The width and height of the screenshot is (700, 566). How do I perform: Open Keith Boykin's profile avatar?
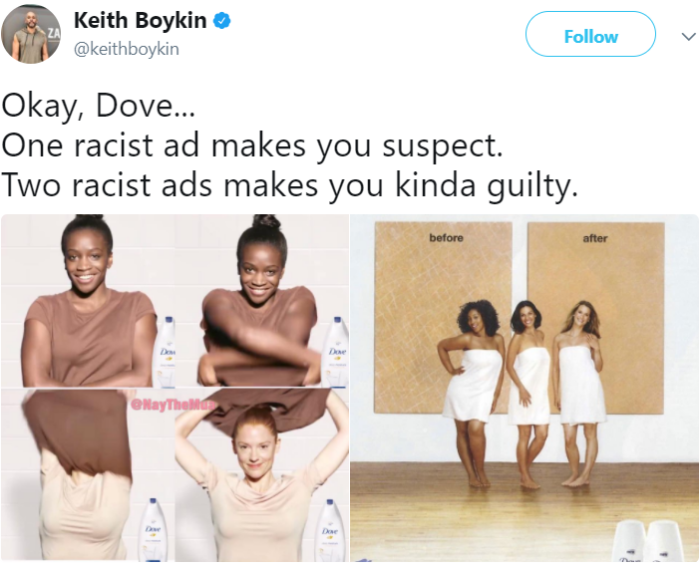coord(31,34)
